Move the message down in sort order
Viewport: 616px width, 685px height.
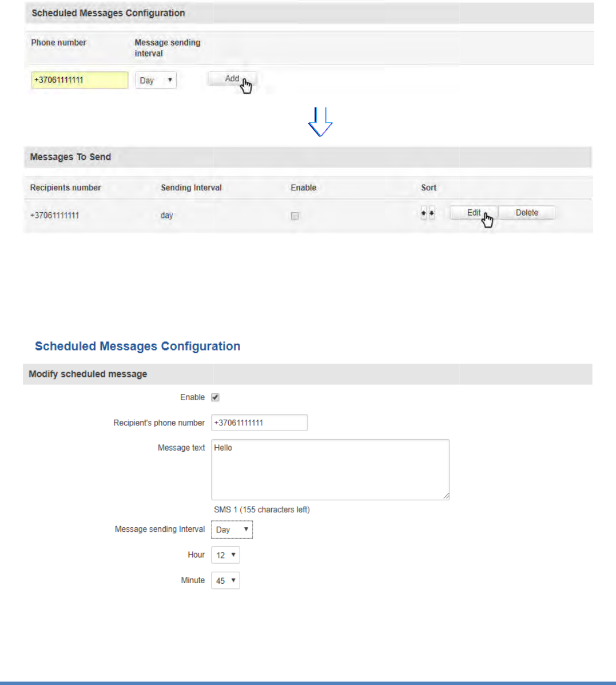pyautogui.click(x=432, y=213)
